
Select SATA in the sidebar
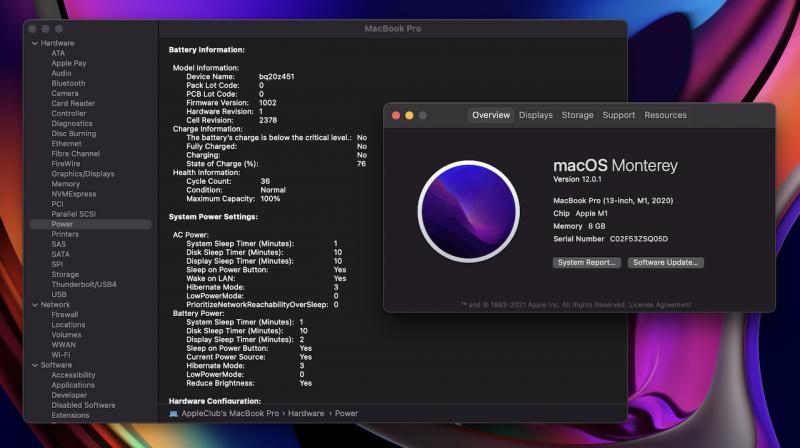60,254
